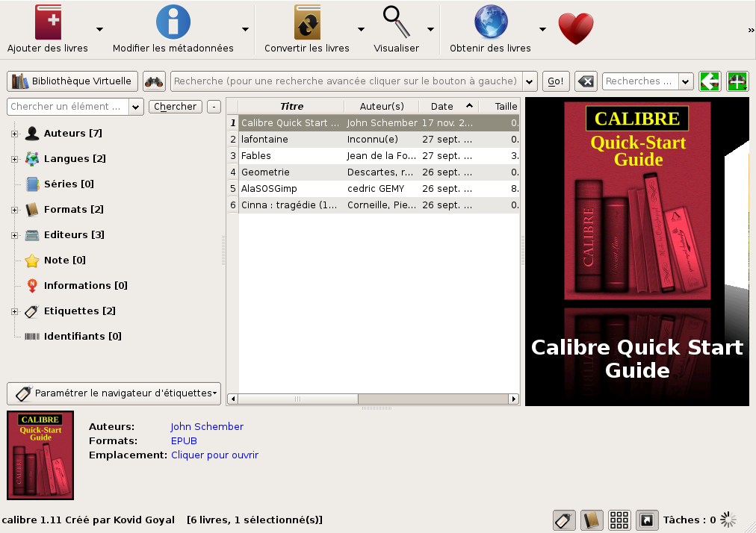This screenshot has height=533, width=756.
Task: Open the Bibliothèque Virtuelle button
Action: [x=72, y=81]
